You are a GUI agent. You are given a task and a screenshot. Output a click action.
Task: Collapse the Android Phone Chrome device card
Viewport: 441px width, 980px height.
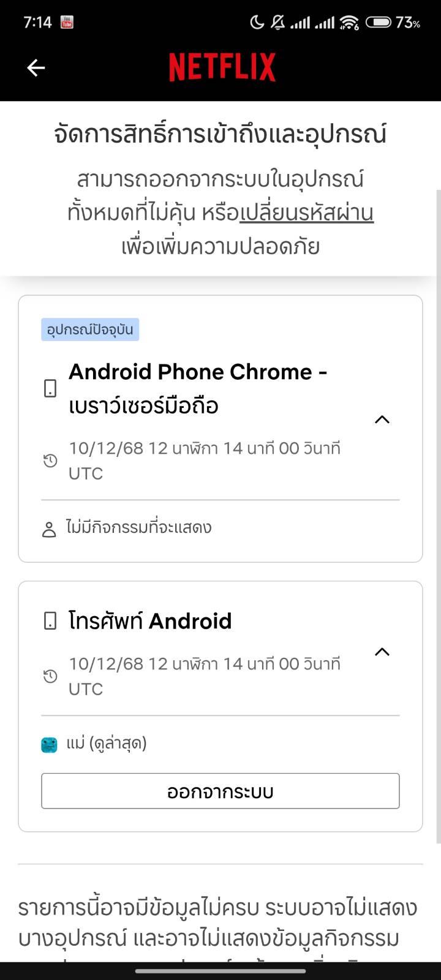(x=382, y=420)
